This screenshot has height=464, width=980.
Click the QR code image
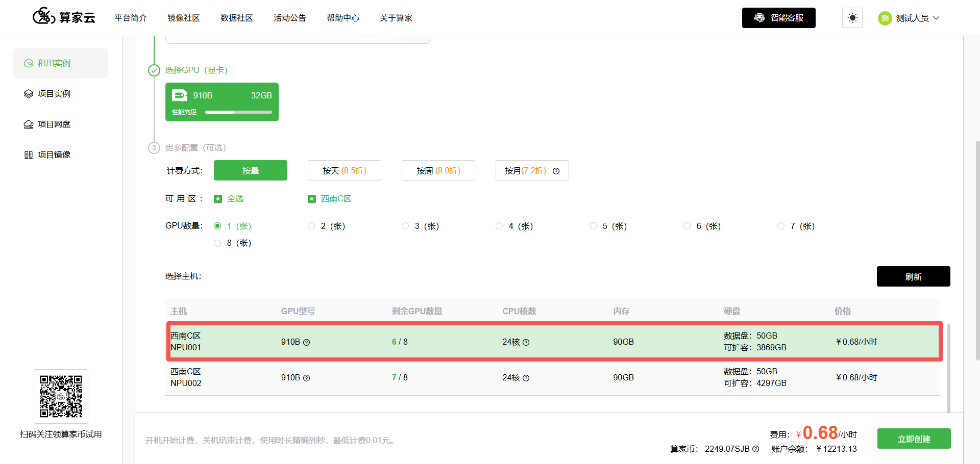click(61, 396)
